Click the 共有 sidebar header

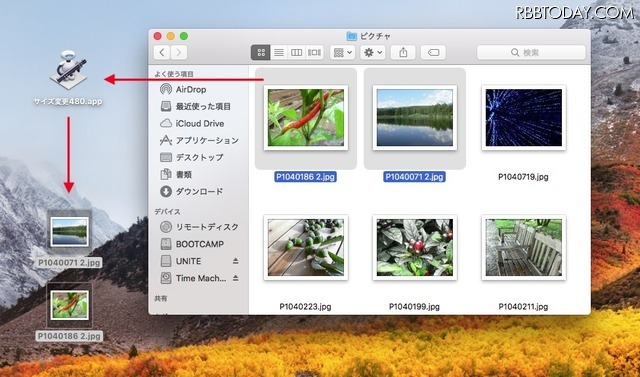coord(161,299)
